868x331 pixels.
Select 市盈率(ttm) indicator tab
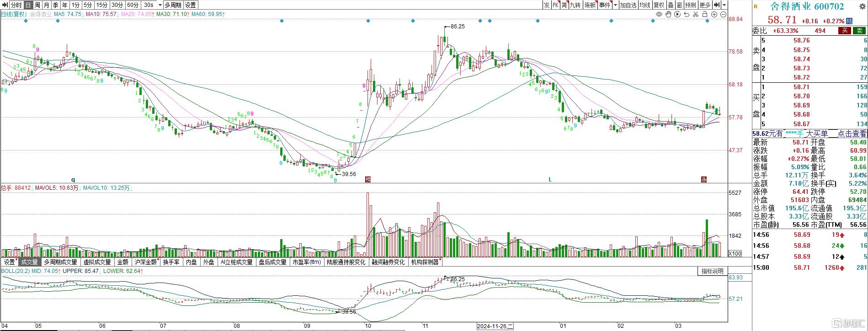point(307,262)
